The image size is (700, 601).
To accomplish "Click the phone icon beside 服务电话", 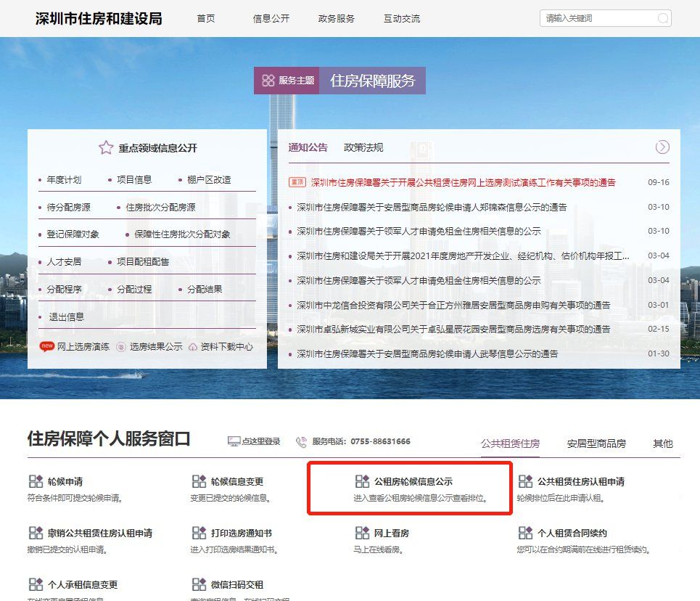I will click(x=301, y=442).
